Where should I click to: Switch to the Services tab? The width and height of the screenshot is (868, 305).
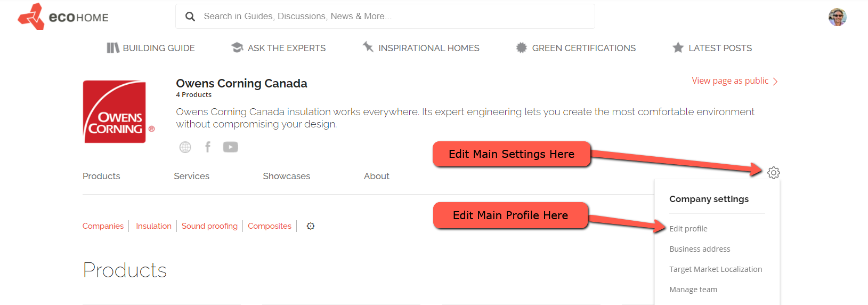click(x=191, y=176)
